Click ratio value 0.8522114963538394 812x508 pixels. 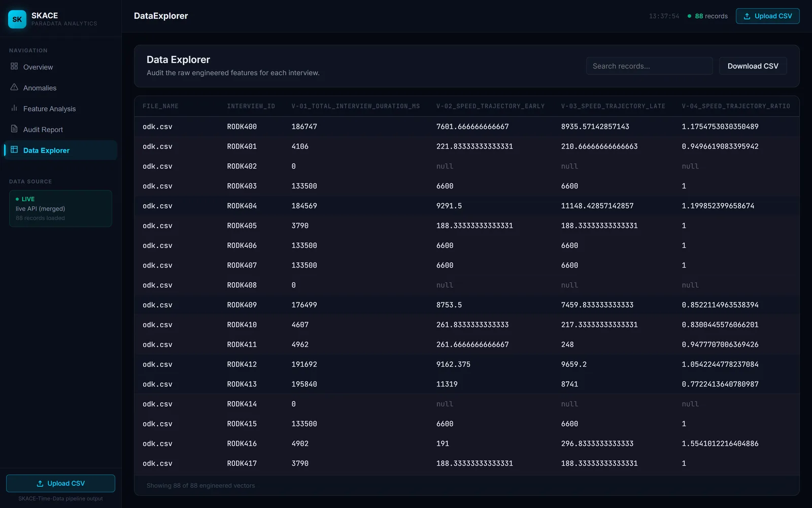tap(720, 305)
